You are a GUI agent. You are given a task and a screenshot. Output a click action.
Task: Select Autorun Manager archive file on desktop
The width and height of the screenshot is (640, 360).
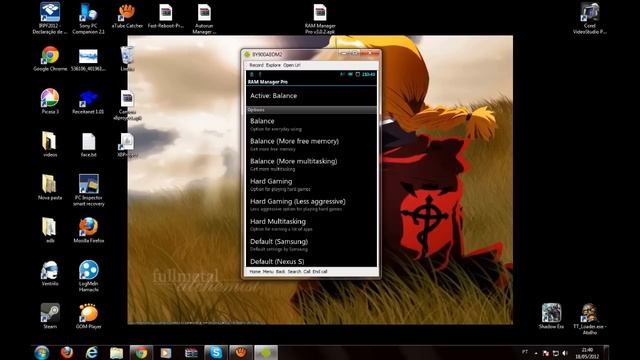coord(204,18)
